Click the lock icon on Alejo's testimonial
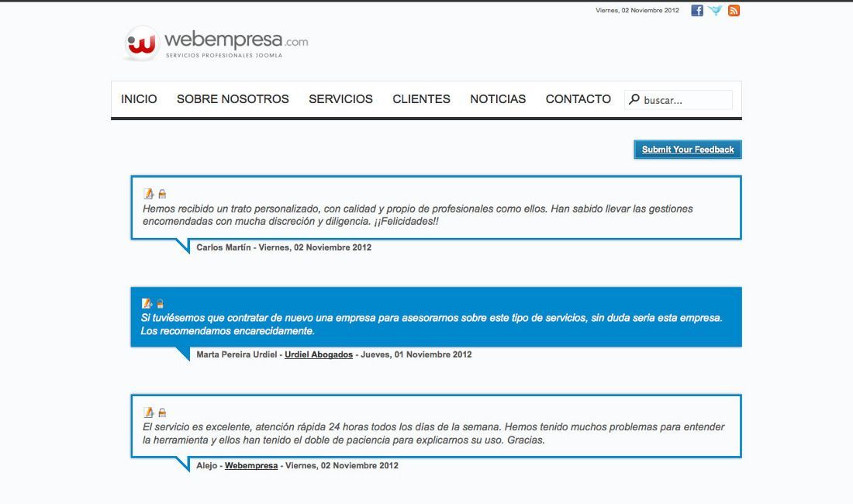 click(x=162, y=413)
